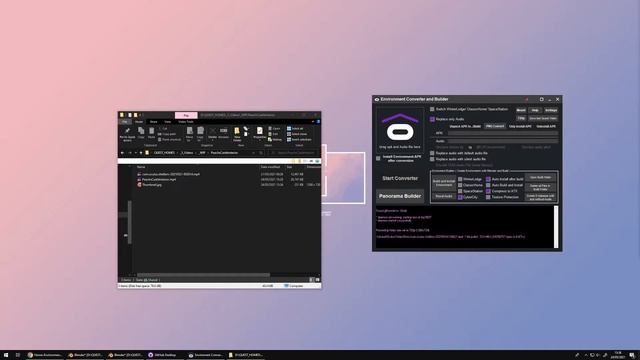
Task: Click the APK path field
Action: [x=503, y=133]
